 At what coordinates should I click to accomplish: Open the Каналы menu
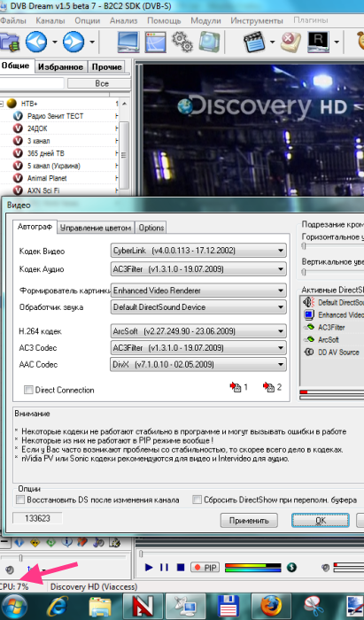(50, 20)
